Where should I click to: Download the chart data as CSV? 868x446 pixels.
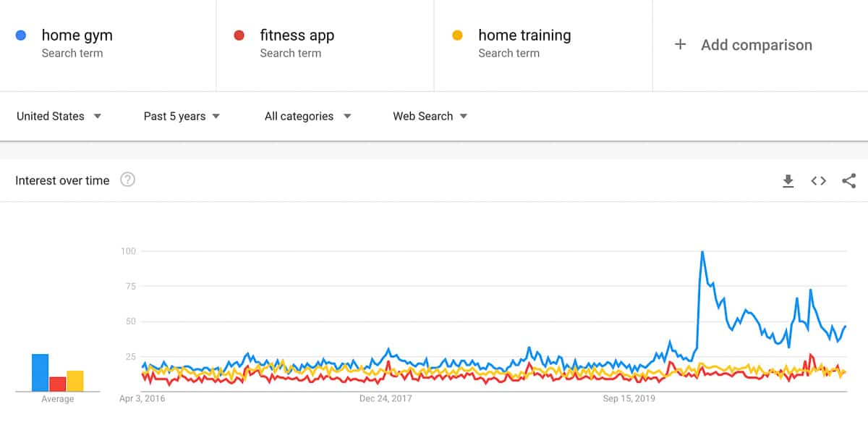pyautogui.click(x=788, y=181)
